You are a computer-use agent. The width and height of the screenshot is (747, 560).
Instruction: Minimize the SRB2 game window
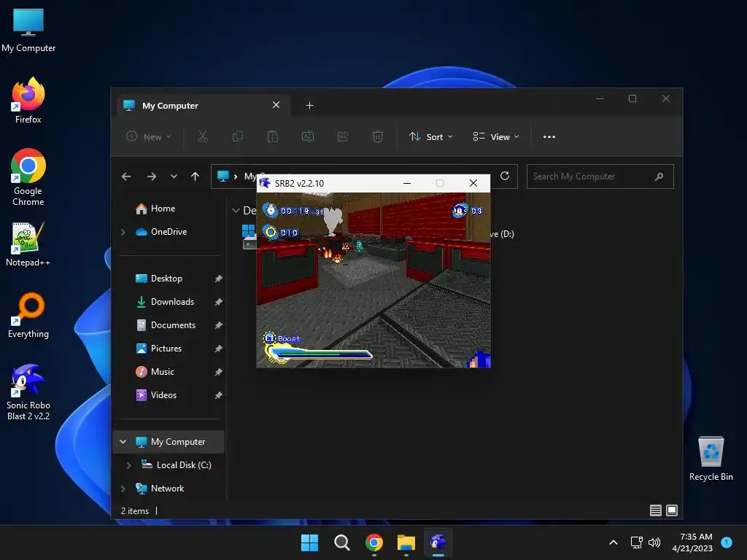[x=407, y=183]
